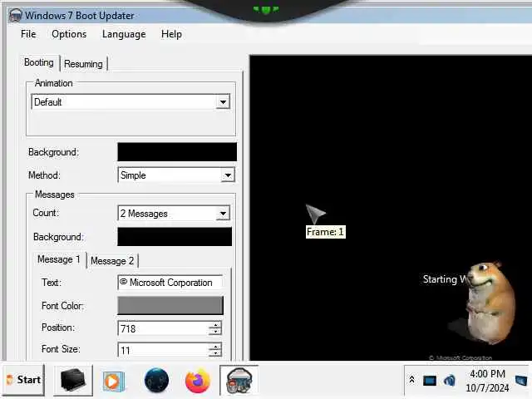Open the Help menu
The width and height of the screenshot is (532, 399).
[171, 34]
